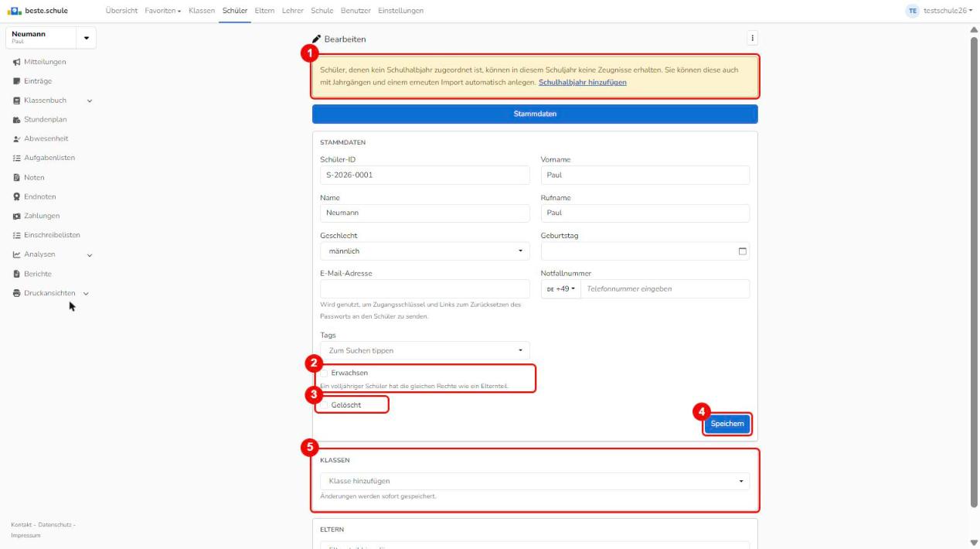Image resolution: width=980 pixels, height=549 pixels.
Task: Click the Zahlungen money icon
Action: coord(17,217)
